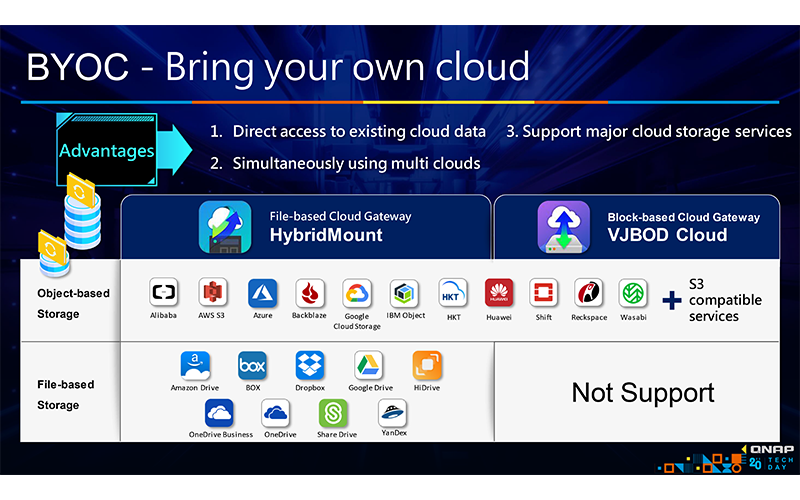Choose the Backblaze flame icon
The width and height of the screenshot is (800, 500).
click(x=309, y=293)
